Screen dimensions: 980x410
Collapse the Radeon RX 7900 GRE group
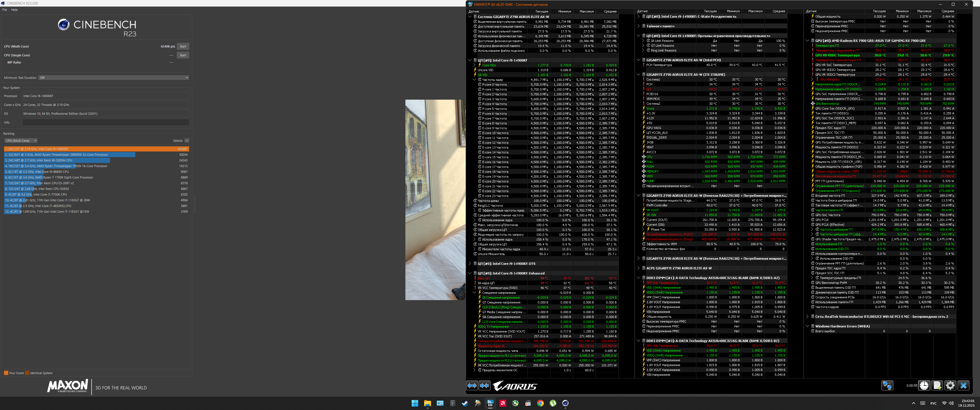(x=807, y=41)
